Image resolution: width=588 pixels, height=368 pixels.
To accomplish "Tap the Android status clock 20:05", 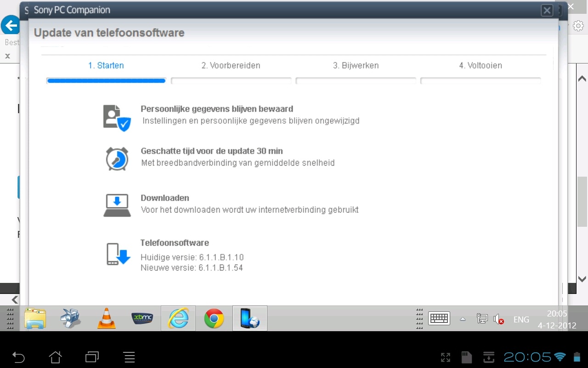I will point(527,357).
